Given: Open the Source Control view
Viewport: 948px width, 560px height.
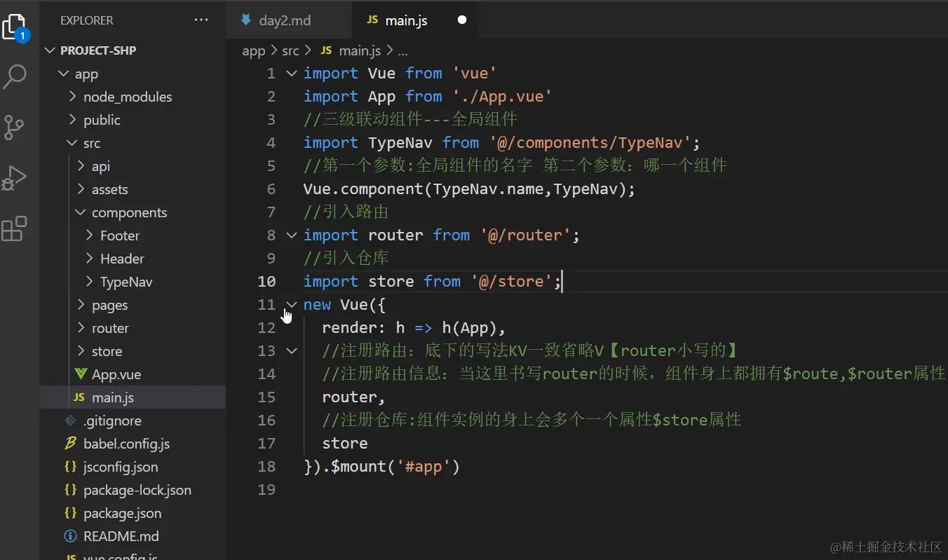Looking at the screenshot, I should pos(14,128).
